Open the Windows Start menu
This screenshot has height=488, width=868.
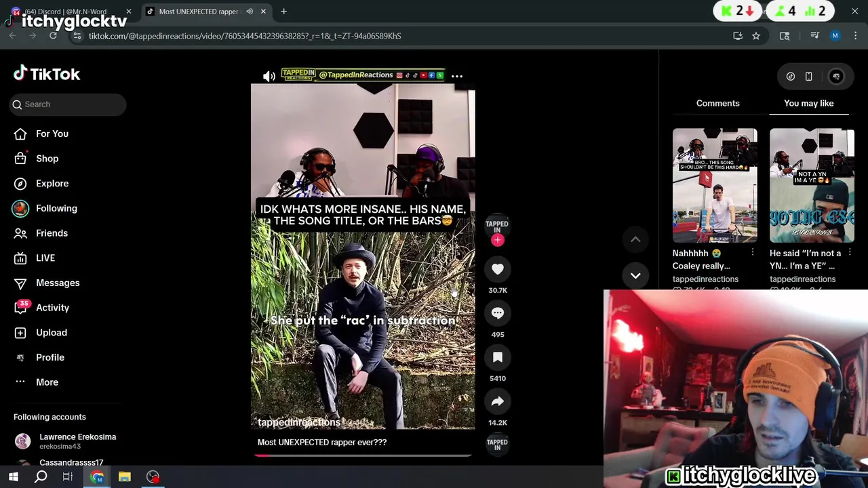click(14, 477)
